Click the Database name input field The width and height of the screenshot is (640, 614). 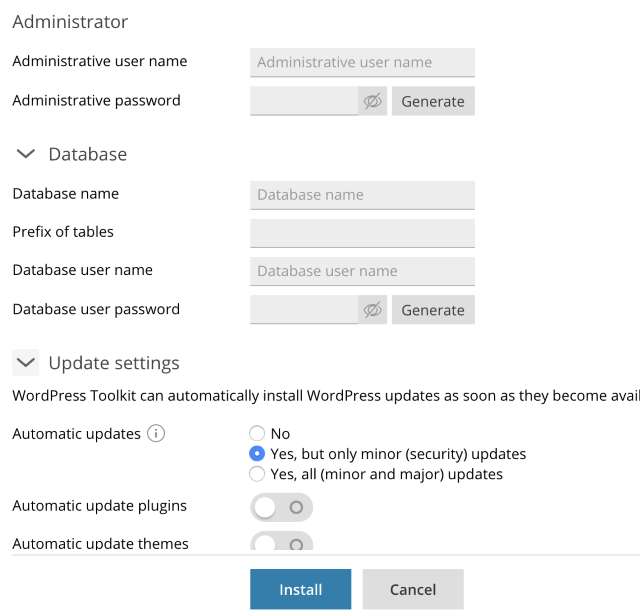click(362, 195)
